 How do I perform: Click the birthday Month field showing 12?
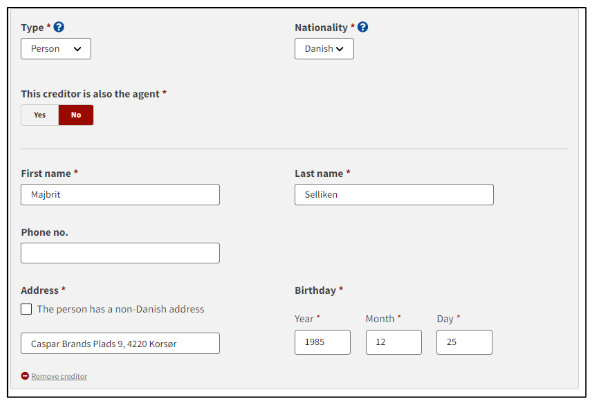394,342
